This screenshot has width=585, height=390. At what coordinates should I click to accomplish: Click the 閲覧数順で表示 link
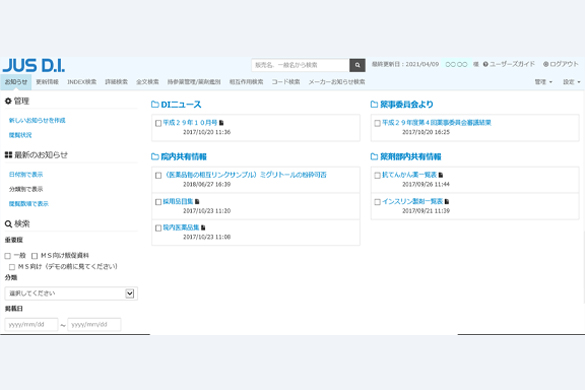(29, 203)
